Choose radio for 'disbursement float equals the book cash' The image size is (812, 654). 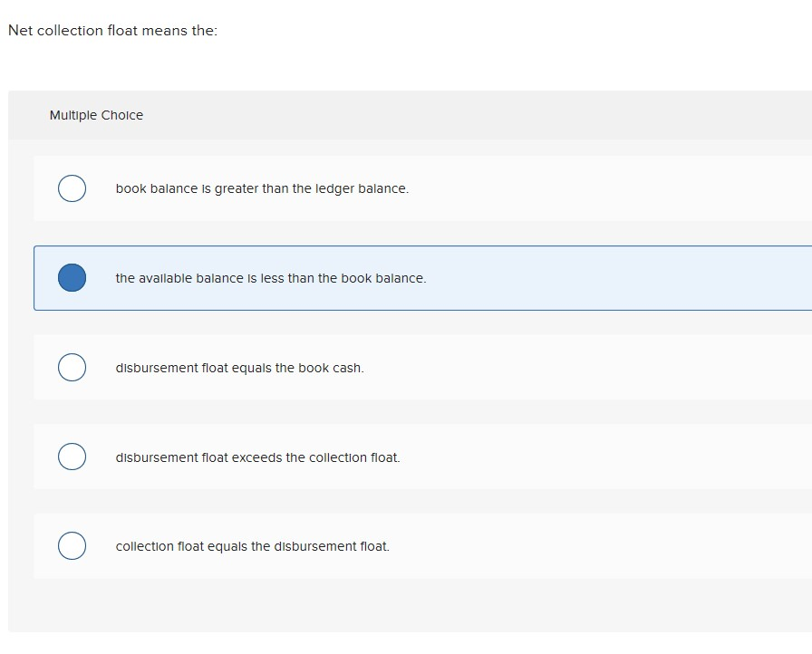[72, 368]
